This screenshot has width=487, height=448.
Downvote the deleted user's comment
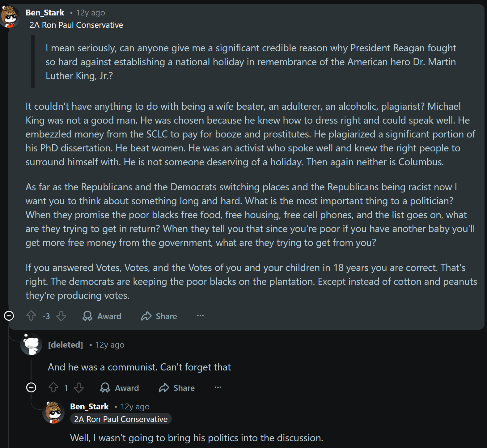coord(79,388)
